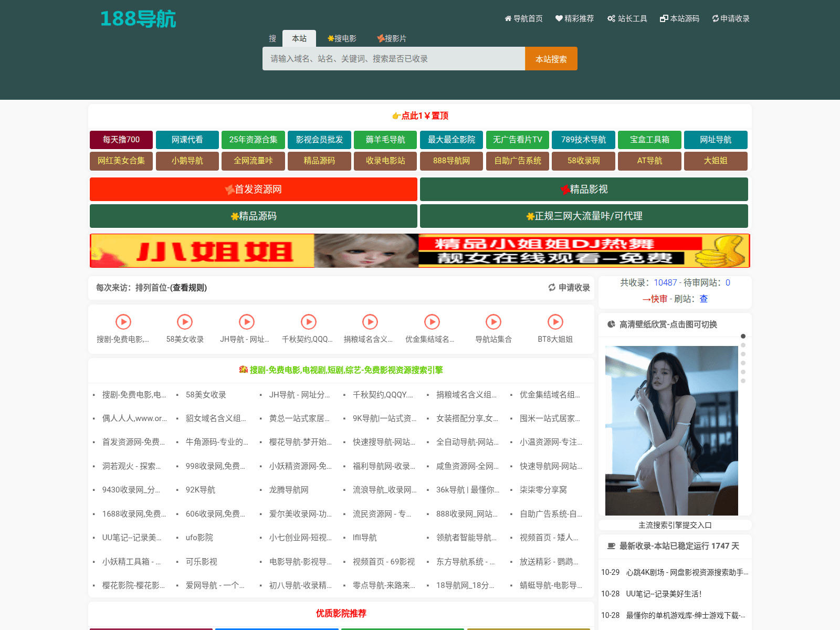Click the gears icon for 站长工具
The width and height of the screenshot is (840, 630).
(x=611, y=19)
